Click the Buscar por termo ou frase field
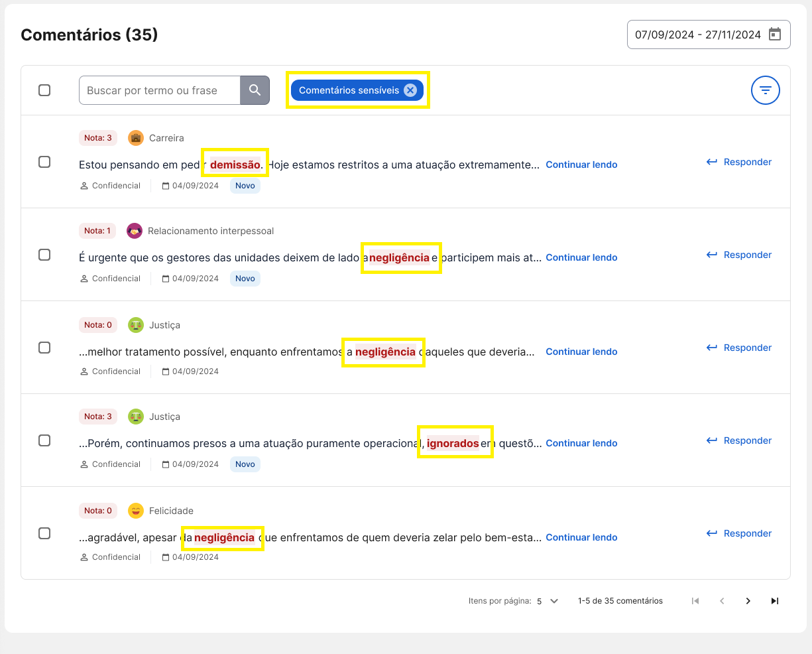Viewport: 812px width, 654px height. pos(159,90)
